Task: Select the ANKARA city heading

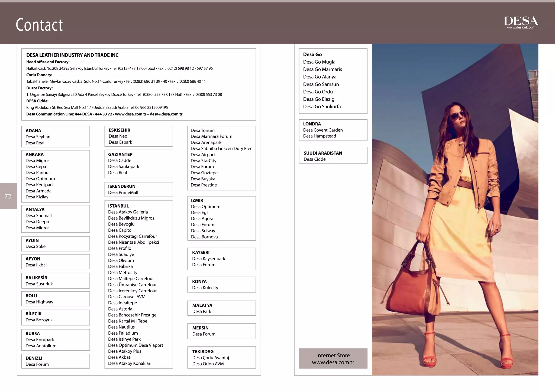Action: pos(35,155)
